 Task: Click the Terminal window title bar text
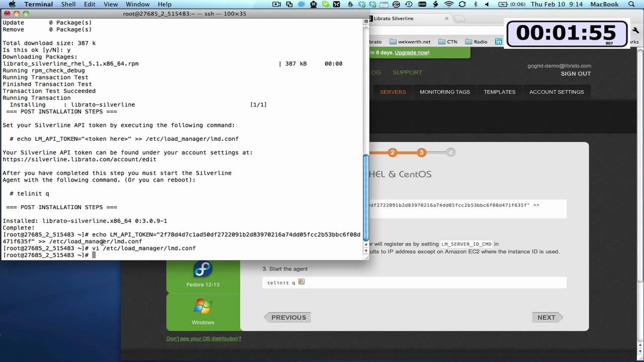[185, 14]
